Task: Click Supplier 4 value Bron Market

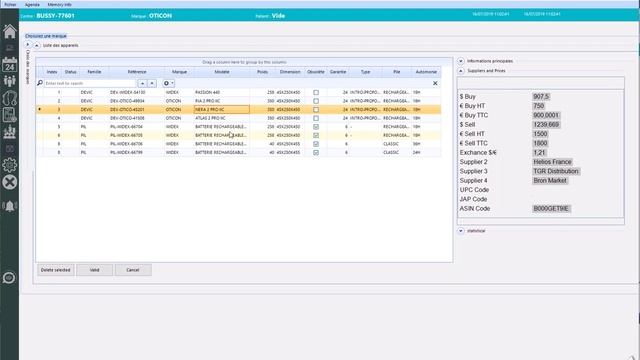Action: click(550, 180)
